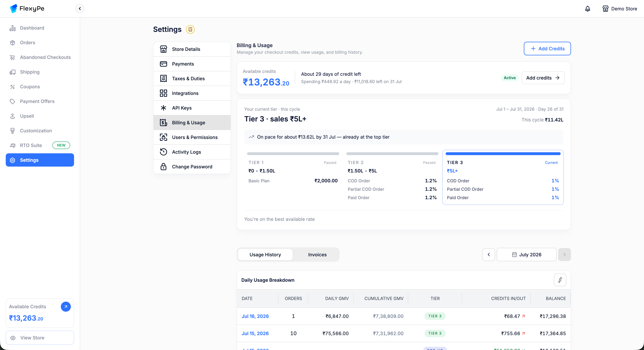Click the NEW badge next to RTO Suite

click(61, 145)
